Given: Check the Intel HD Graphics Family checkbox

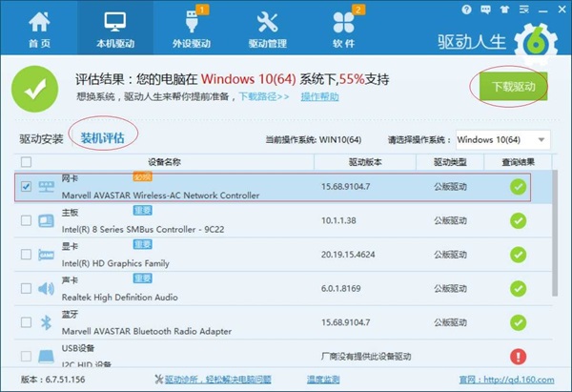Looking at the screenshot, I should point(26,255).
